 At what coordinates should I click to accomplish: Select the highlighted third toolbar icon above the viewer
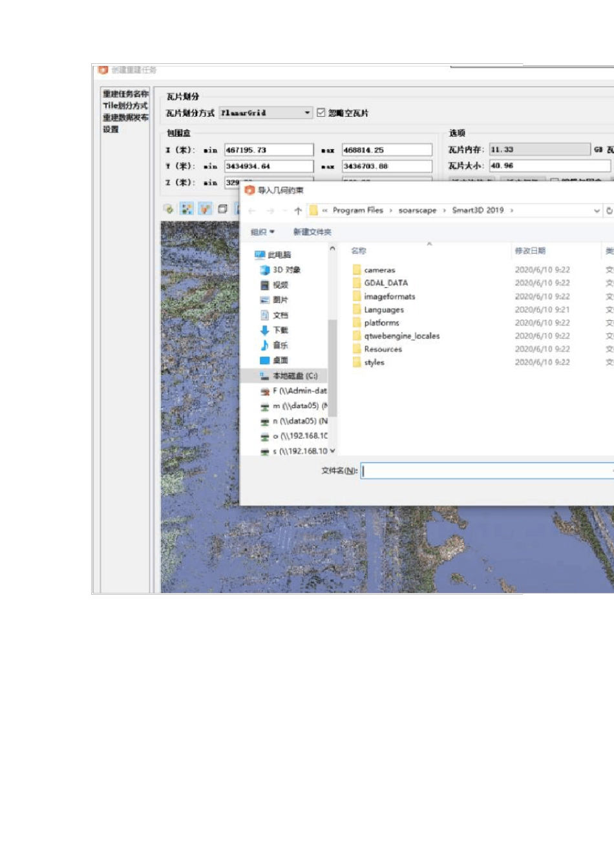[x=205, y=209]
